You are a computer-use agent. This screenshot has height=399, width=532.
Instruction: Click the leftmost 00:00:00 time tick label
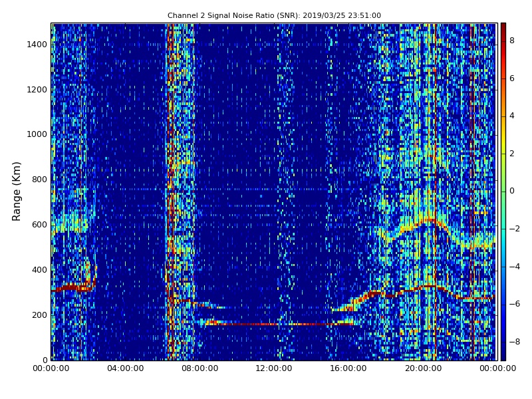click(51, 368)
